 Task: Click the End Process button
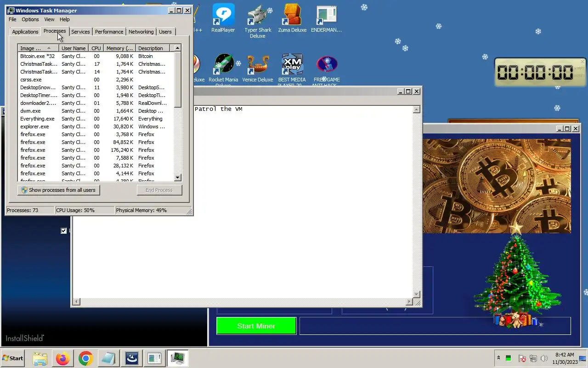coord(159,190)
